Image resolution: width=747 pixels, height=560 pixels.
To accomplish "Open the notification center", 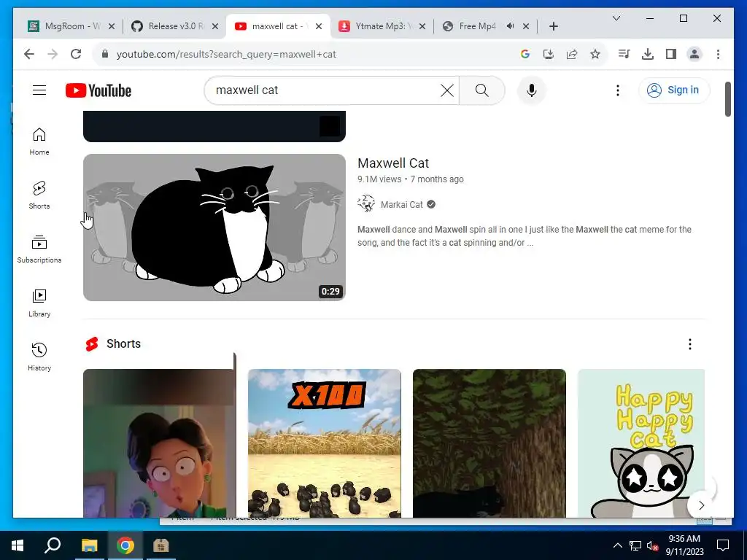I will pos(723,545).
